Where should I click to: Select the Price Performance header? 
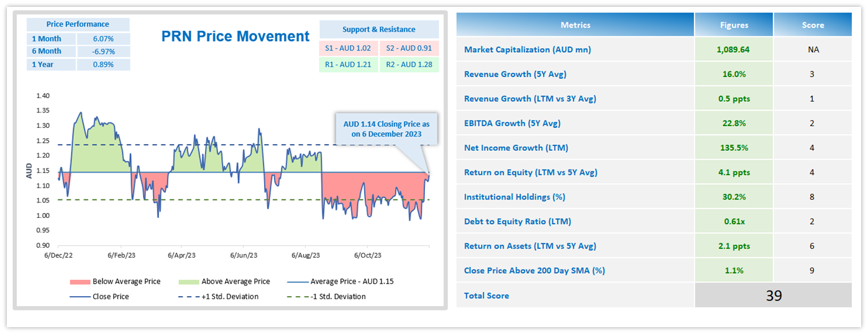[78, 24]
